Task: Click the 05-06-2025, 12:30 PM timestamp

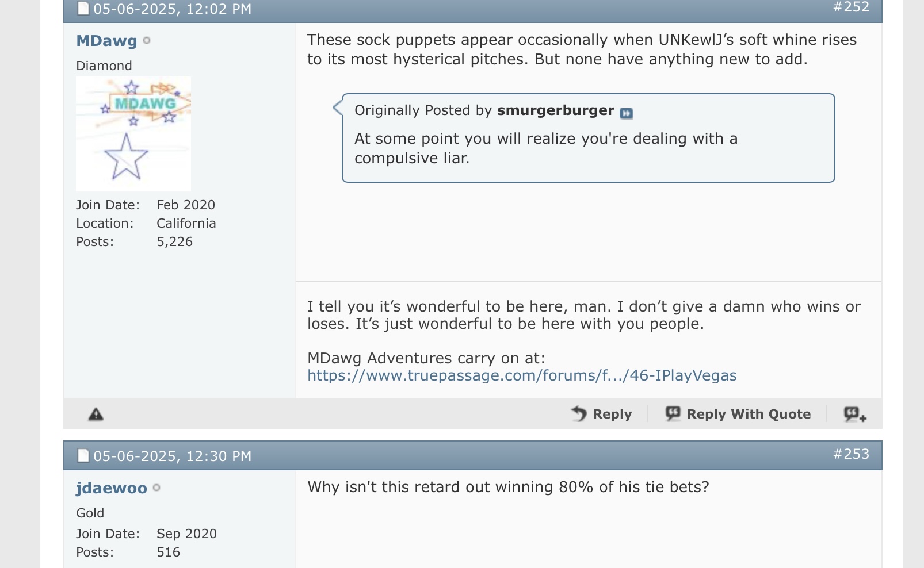Action: [172, 456]
